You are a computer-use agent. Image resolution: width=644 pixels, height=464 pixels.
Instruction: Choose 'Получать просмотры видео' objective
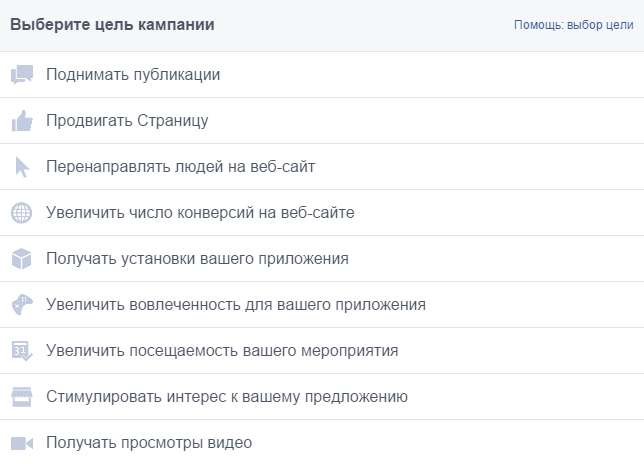point(149,443)
